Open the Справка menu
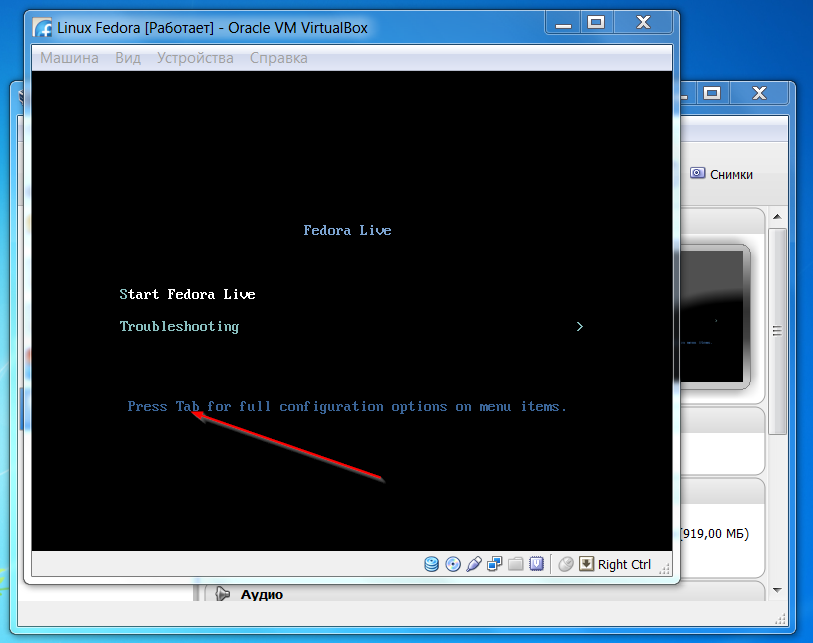 coord(278,58)
